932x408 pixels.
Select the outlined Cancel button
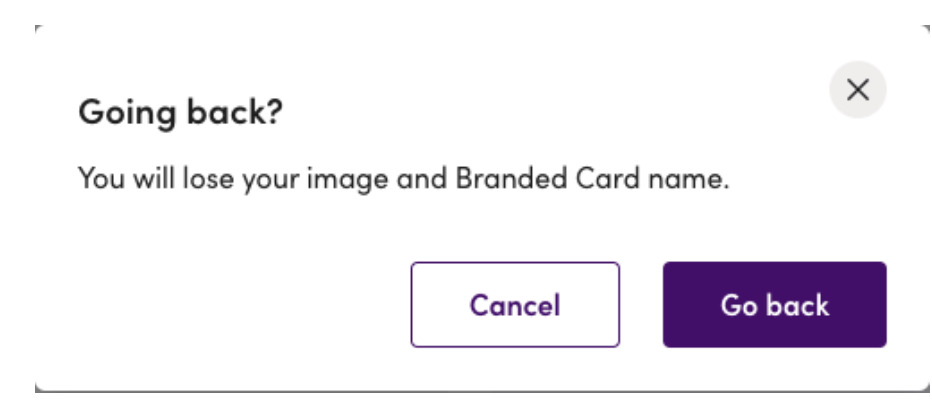(515, 305)
